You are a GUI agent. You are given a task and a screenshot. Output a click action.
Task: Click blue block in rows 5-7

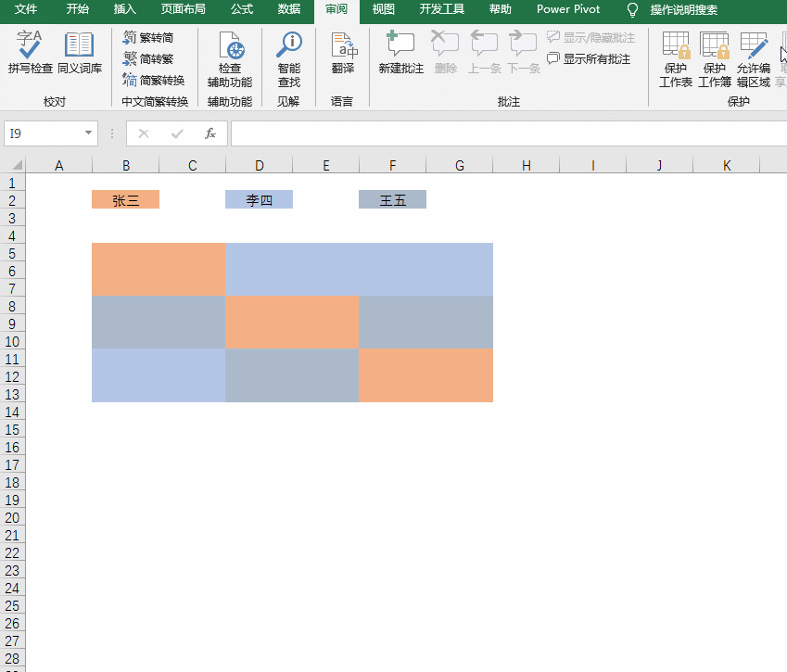[x=359, y=270]
